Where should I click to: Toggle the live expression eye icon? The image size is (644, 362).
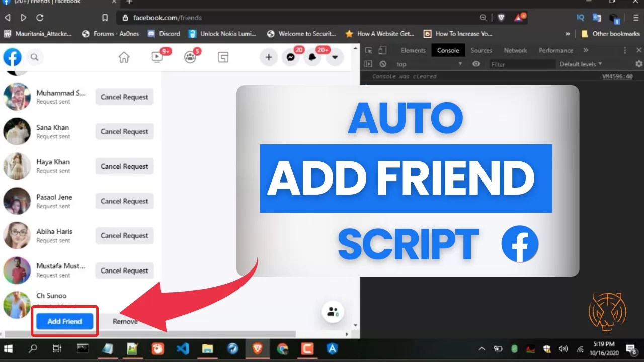pyautogui.click(x=476, y=64)
